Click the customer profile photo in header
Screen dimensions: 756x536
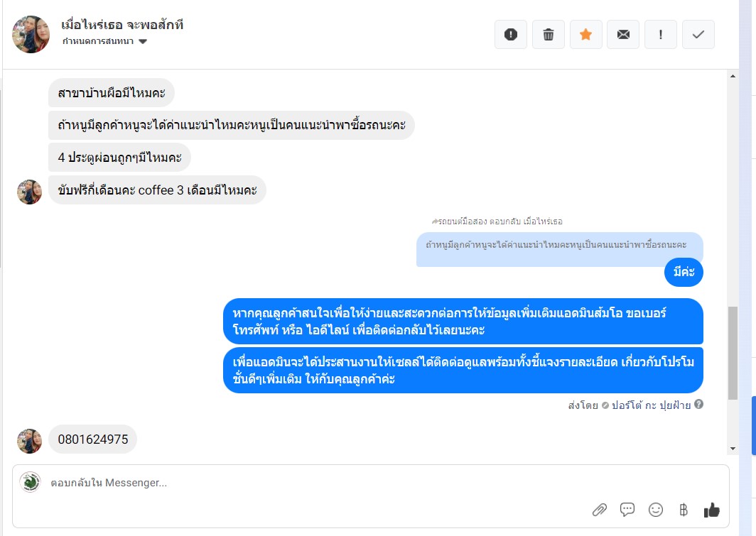[x=31, y=34]
